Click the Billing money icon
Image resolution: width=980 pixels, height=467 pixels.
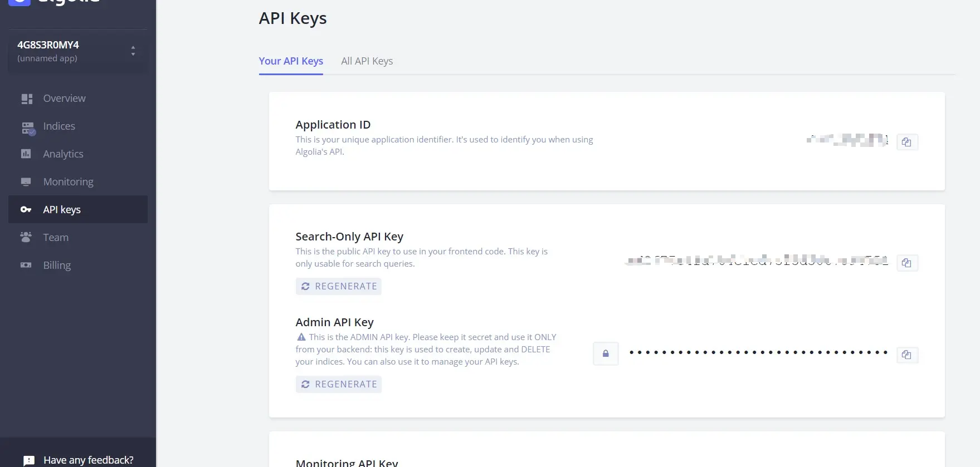click(x=26, y=265)
